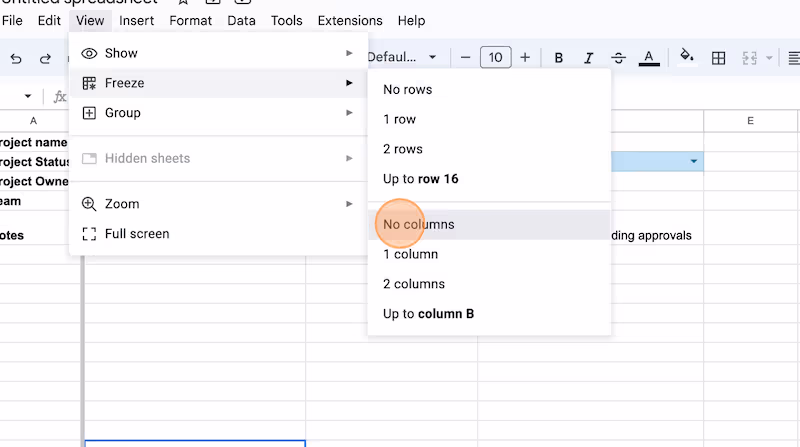The height and width of the screenshot is (447, 800).
Task: Click the arrow at Group row's end
Action: click(x=349, y=112)
